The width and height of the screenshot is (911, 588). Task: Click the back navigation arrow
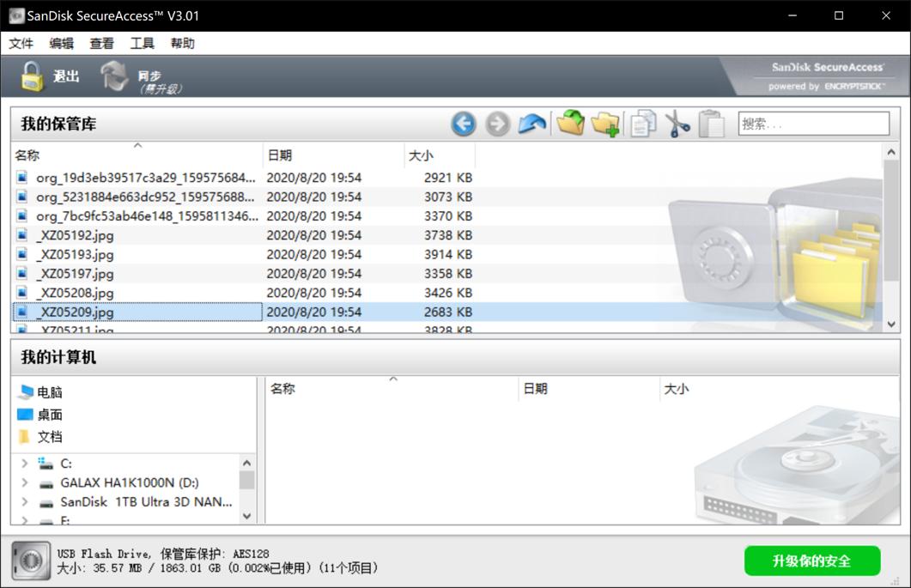click(x=463, y=124)
